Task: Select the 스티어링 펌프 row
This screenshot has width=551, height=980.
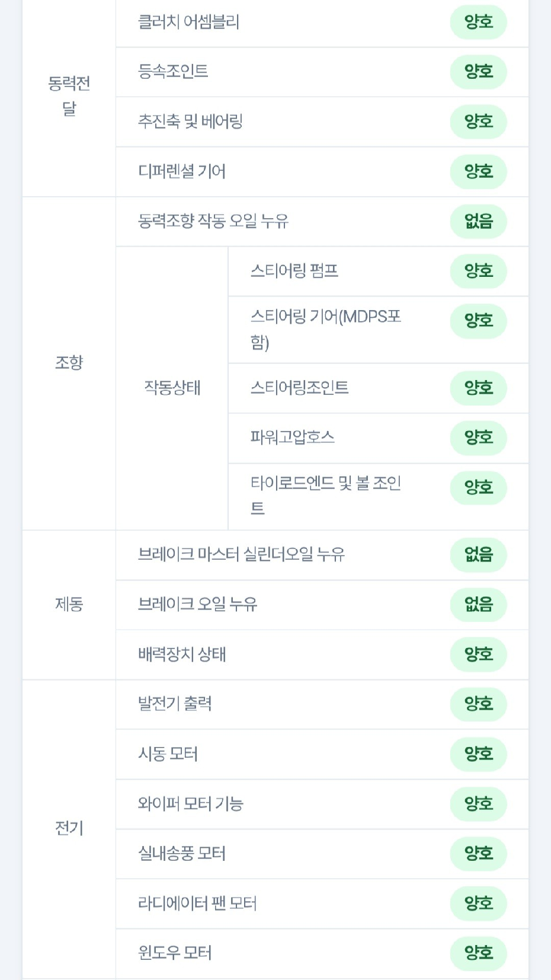Action: [379, 272]
